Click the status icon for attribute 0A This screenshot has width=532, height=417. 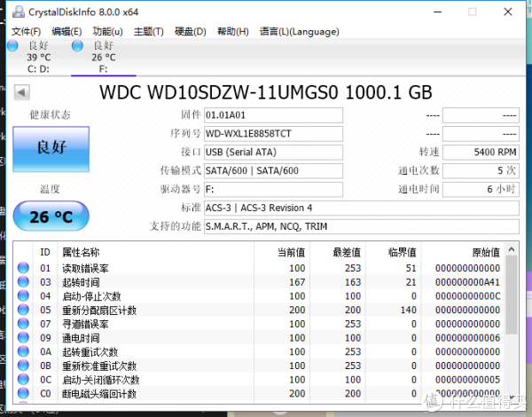pos(23,351)
